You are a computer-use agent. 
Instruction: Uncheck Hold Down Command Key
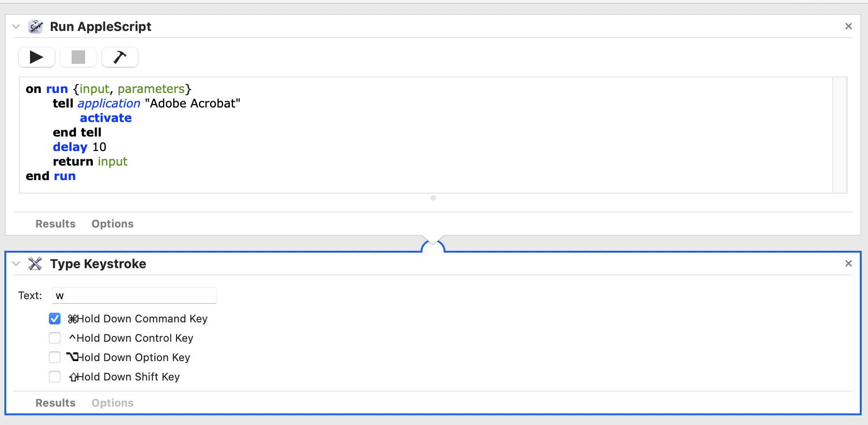coord(55,319)
